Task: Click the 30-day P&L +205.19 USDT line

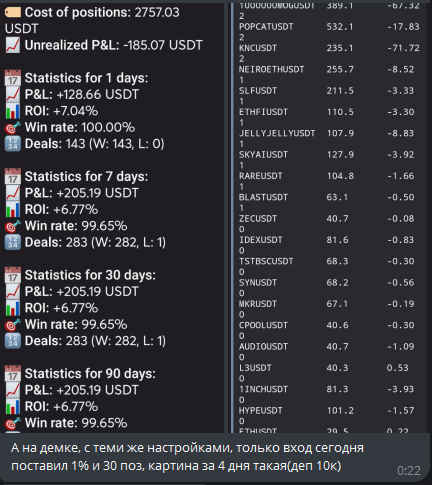Action: click(82, 292)
